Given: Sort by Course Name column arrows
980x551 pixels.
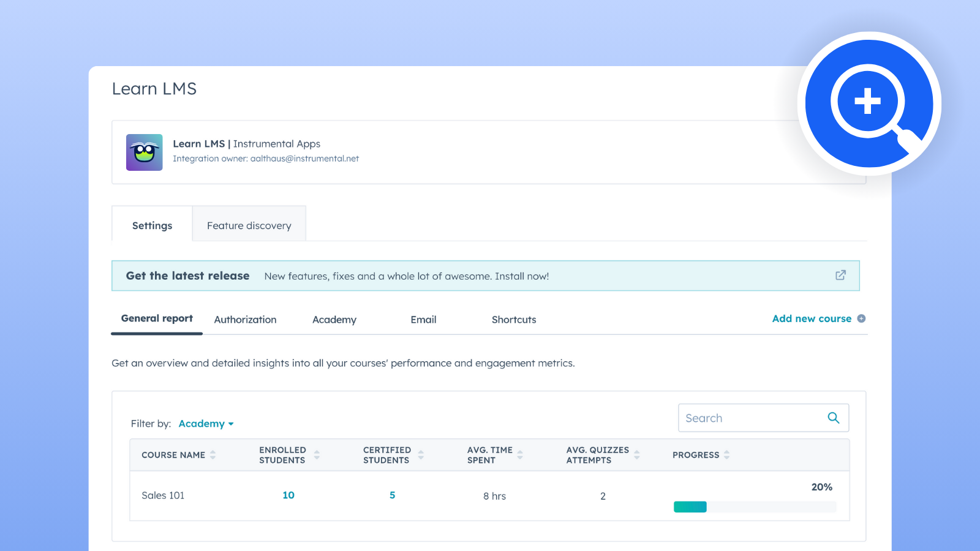Looking at the screenshot, I should click(213, 455).
